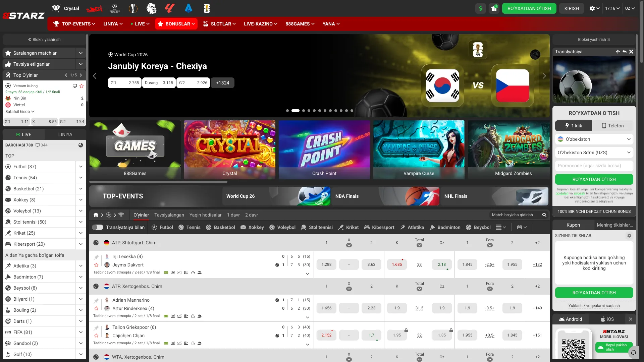644x362 pixels.
Task: Expand Batafsil hisob score details
Action: click(20, 112)
